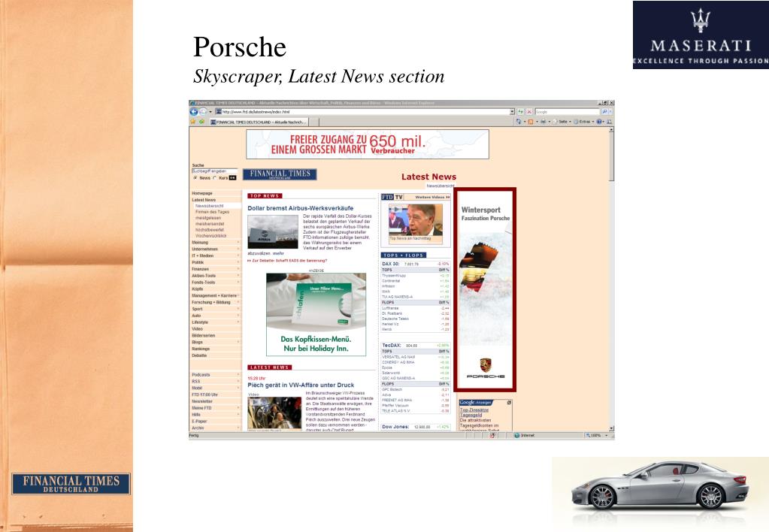Click the scrollbar up arrow
Image resolution: width=769 pixels, height=532 pixels.
611,130
